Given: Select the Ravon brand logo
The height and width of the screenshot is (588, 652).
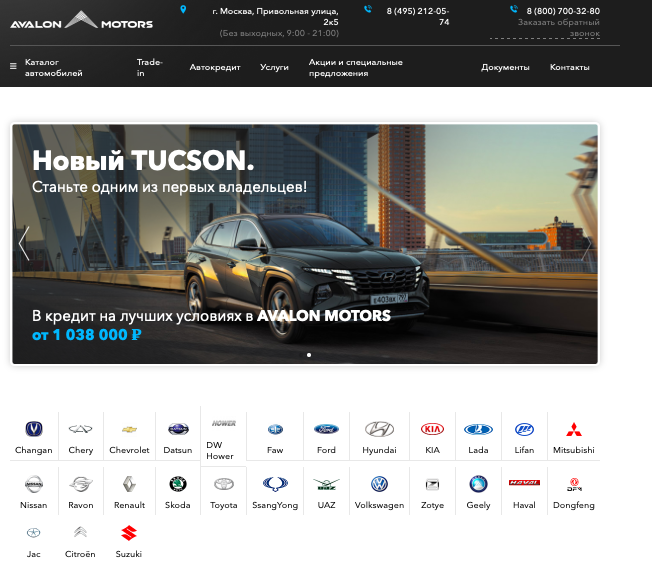Looking at the screenshot, I should [80, 484].
